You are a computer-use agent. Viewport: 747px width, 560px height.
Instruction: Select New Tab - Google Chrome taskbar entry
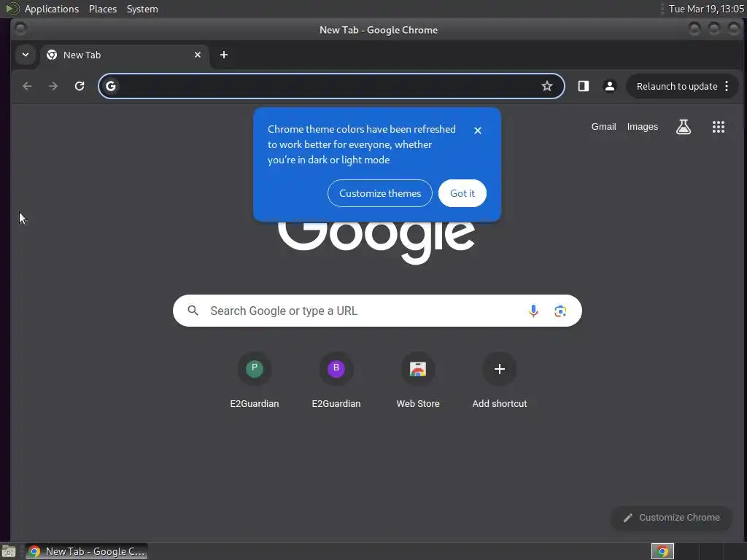point(86,551)
